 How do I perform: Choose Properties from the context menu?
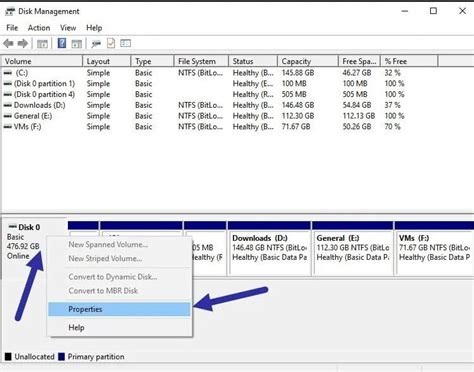(x=119, y=309)
